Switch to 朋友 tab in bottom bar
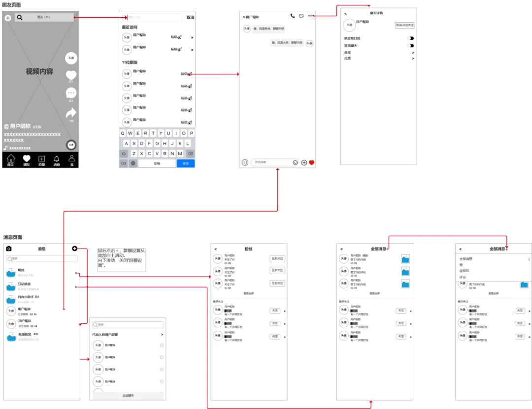Image resolution: width=532 pixels, height=409 pixels. coord(27,160)
